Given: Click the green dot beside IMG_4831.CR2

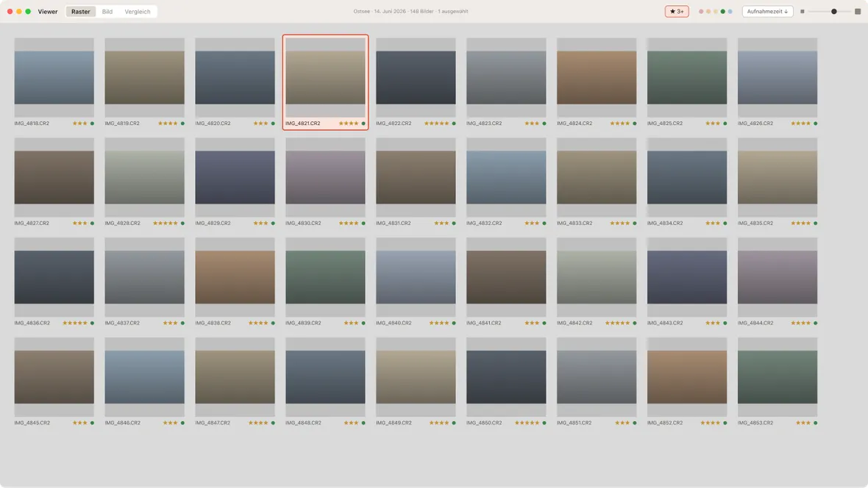Looking at the screenshot, I should pyautogui.click(x=454, y=223).
